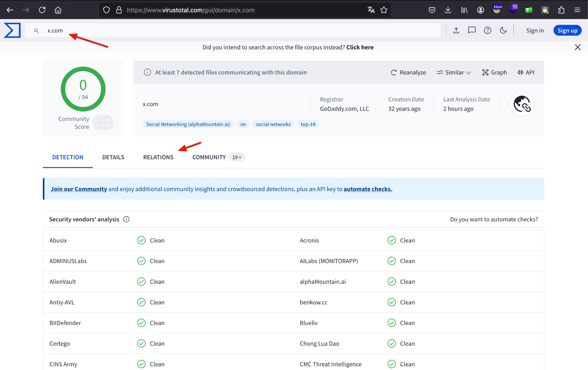The height and width of the screenshot is (370, 588).
Task: Go back with browser back arrow
Action: click(10, 10)
